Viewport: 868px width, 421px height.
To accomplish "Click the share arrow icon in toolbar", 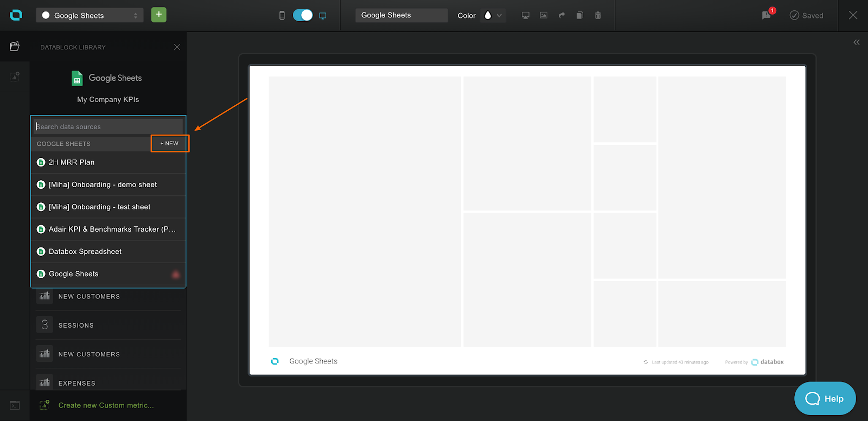I will [x=561, y=15].
